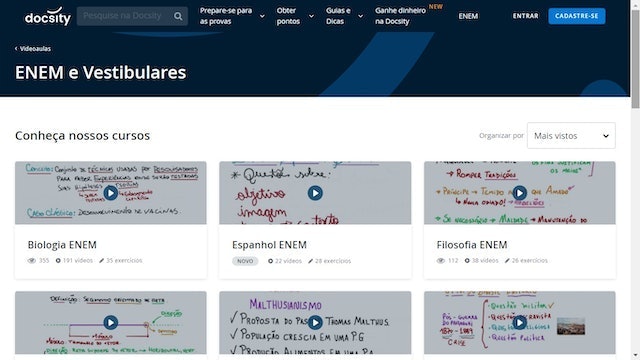Play the Malthusianismo video thumbnail
The image size is (640, 360).
315,322
